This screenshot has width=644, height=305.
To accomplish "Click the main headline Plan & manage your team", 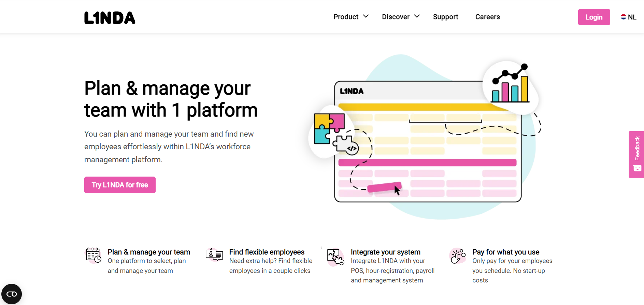I will (x=171, y=99).
